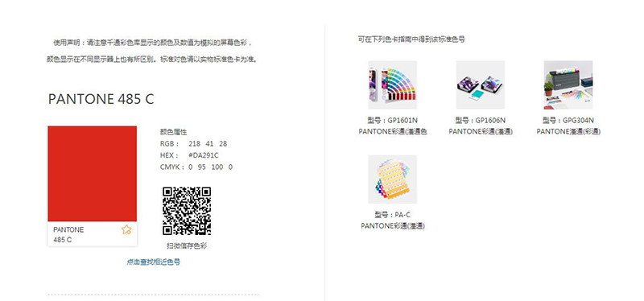Click the favorite star icon on swatch card
This screenshot has width=644, height=301.
click(x=126, y=229)
